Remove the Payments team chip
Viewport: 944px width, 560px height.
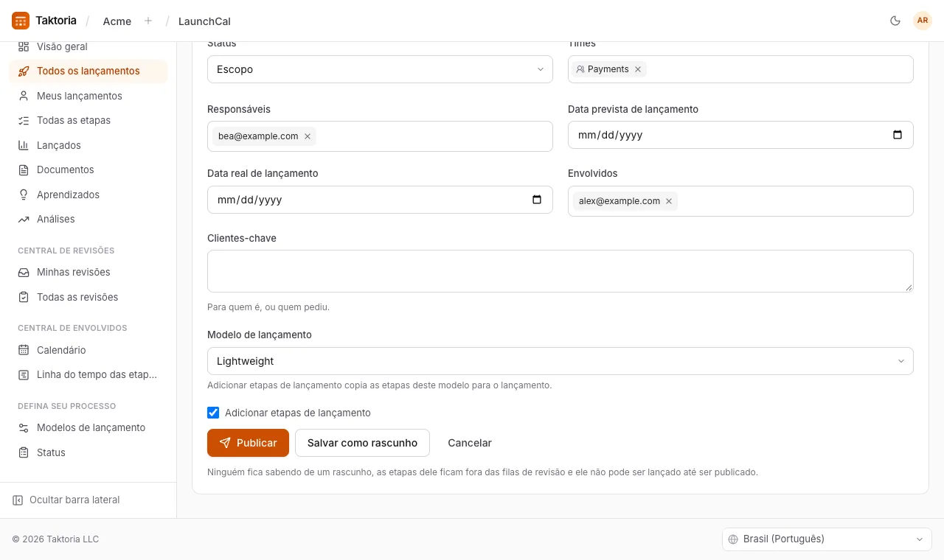[638, 69]
